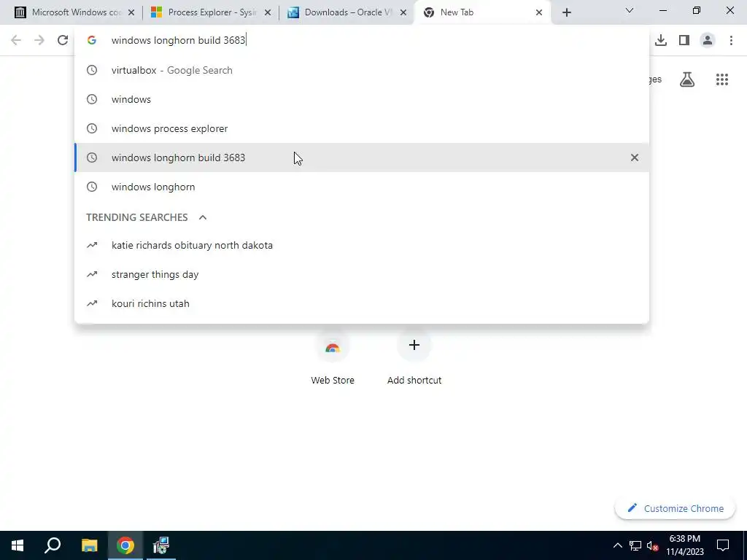Image resolution: width=747 pixels, height=560 pixels.
Task: Open the profile avatar menu
Action: click(x=708, y=40)
